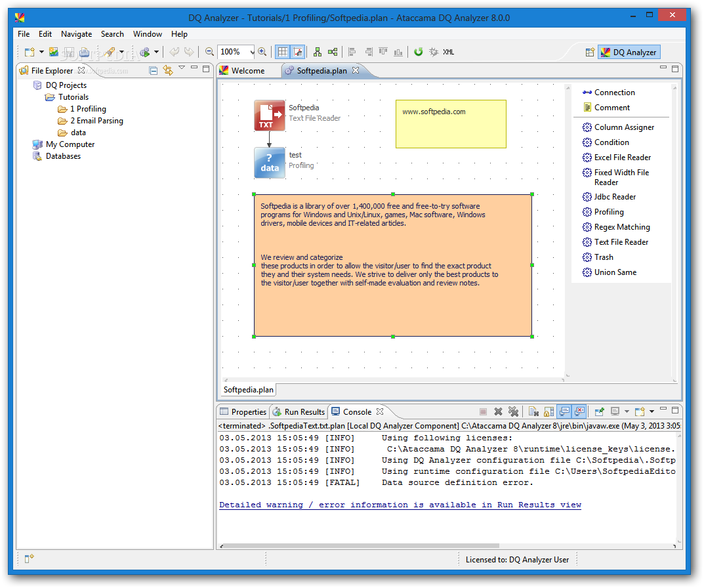The image size is (704, 588).
Task: Select the orange Softpedia description comment
Action: tap(393, 265)
